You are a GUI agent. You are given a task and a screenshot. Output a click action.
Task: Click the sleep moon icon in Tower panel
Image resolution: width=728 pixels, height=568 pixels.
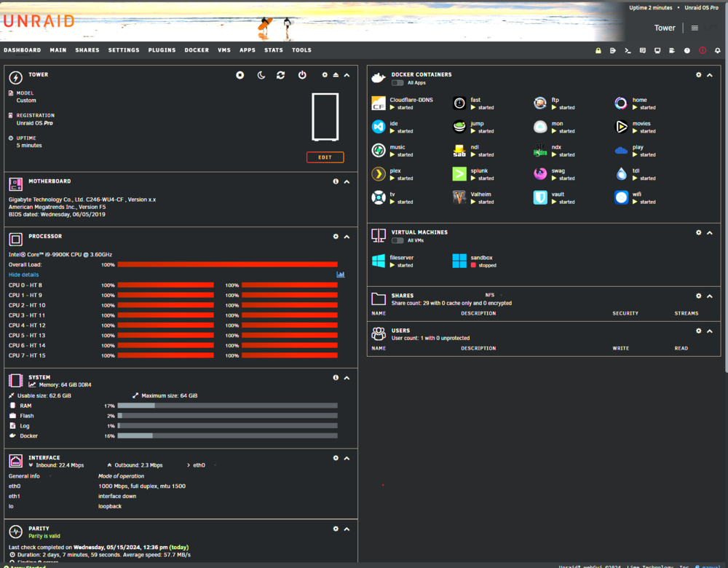tap(261, 75)
